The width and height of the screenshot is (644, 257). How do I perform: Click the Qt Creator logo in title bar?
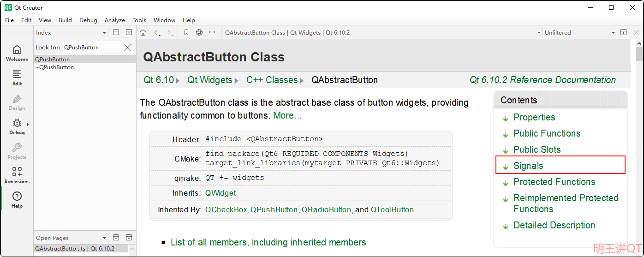click(8, 7)
